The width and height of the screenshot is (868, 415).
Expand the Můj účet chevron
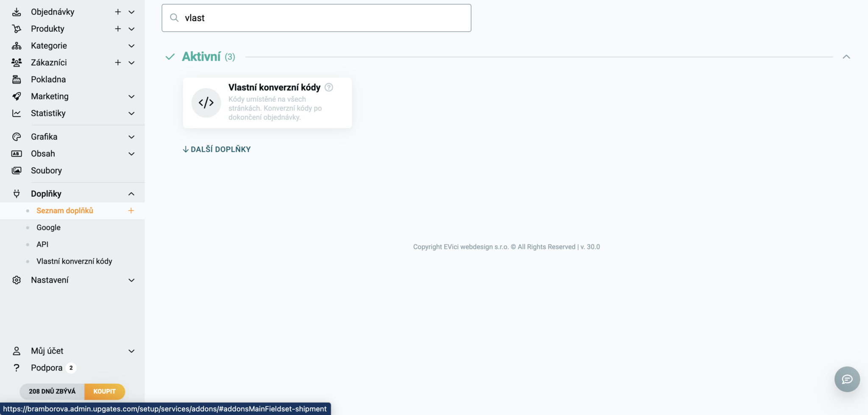[x=131, y=351]
